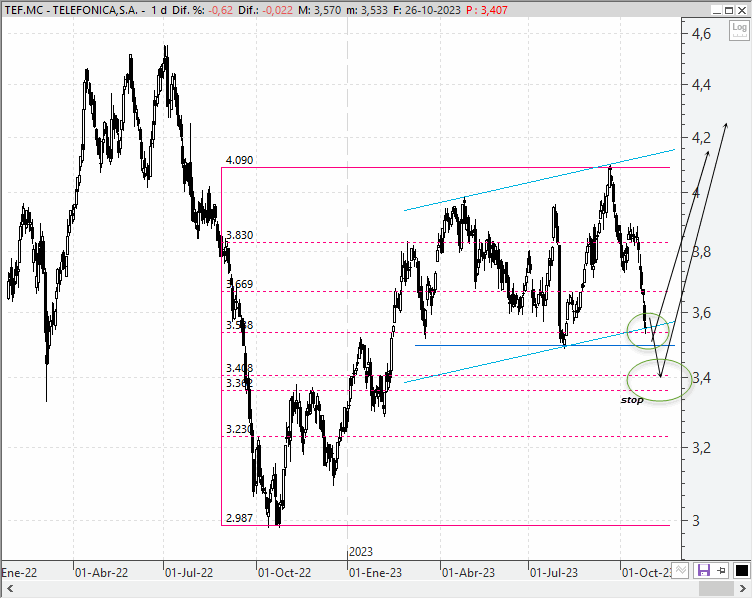Click the 3.362 Fibonacci level label
Screen dimensions: 753x599
point(239,383)
